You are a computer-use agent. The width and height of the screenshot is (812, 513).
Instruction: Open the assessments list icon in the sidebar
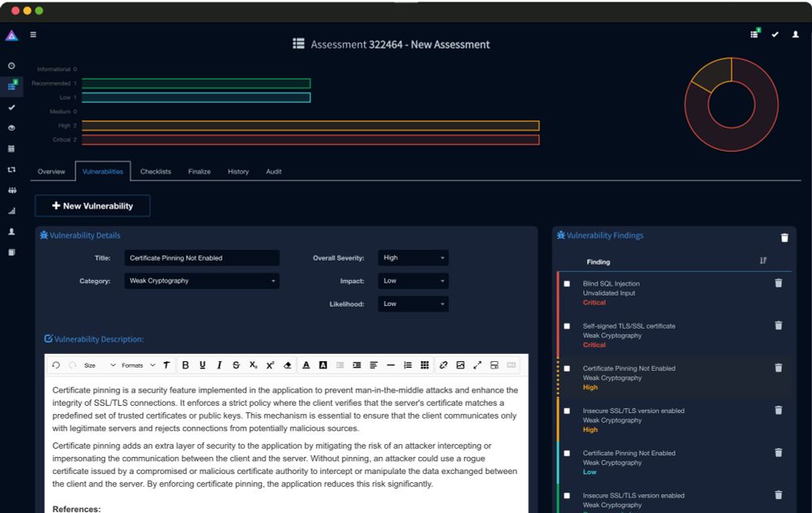(12, 86)
